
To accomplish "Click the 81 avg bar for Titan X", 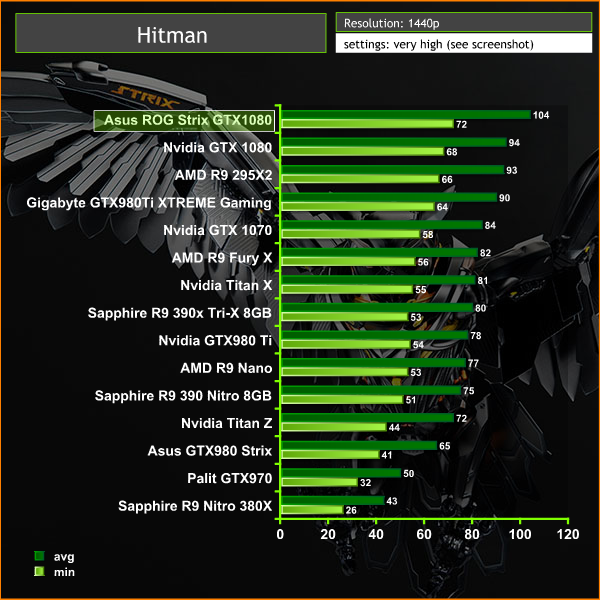I will coord(378,280).
